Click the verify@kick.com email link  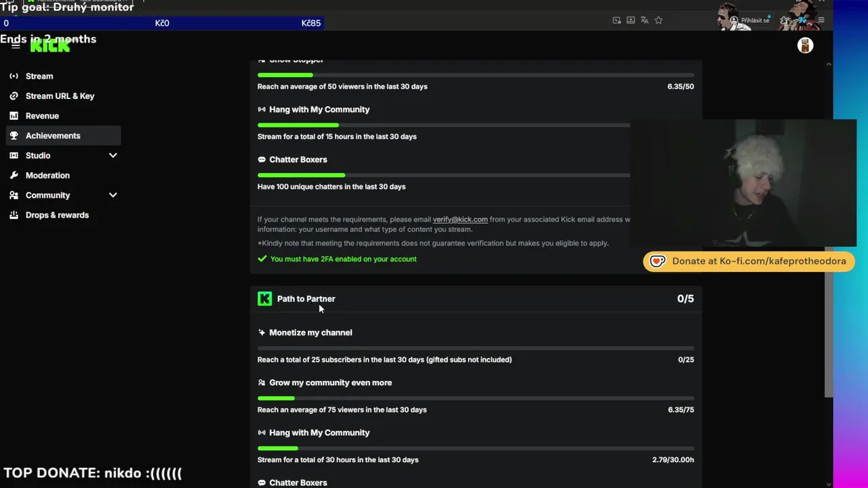tap(460, 220)
